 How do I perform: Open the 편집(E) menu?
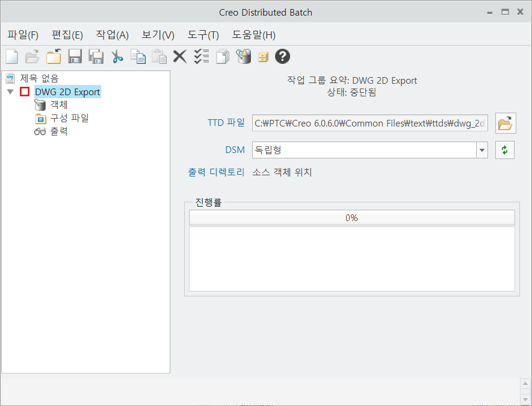tap(67, 34)
